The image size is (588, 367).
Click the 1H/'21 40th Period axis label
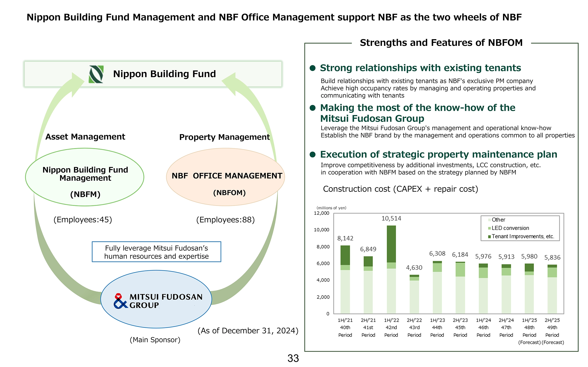coord(345,328)
